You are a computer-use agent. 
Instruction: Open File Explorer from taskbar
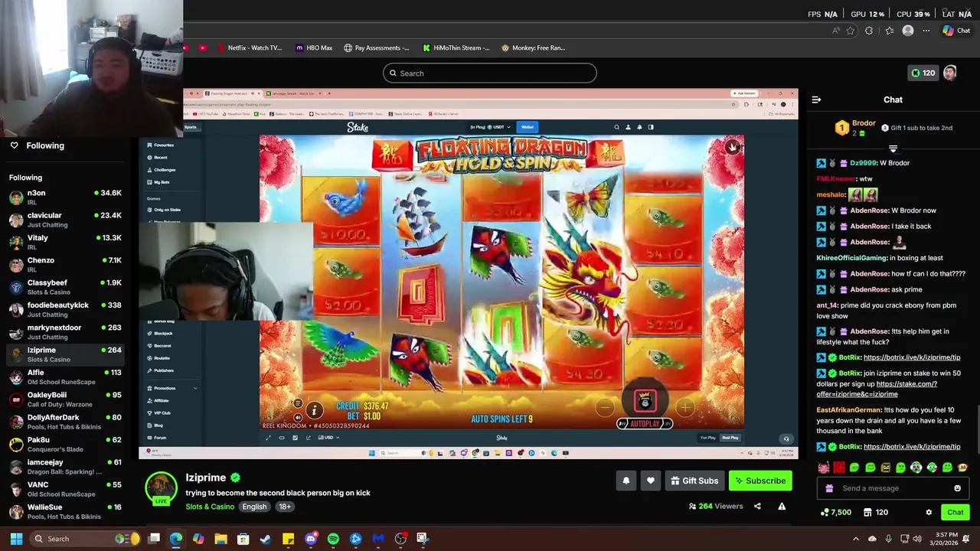click(x=220, y=539)
